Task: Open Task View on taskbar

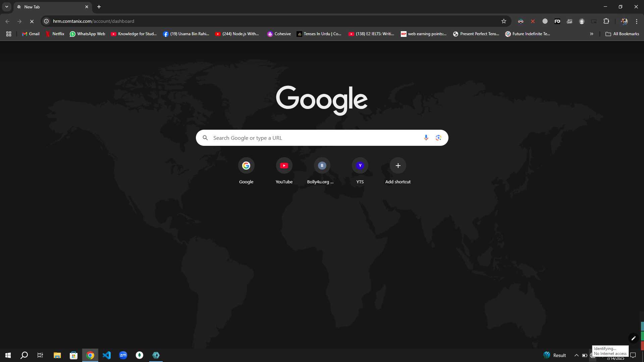Action: (x=40, y=355)
